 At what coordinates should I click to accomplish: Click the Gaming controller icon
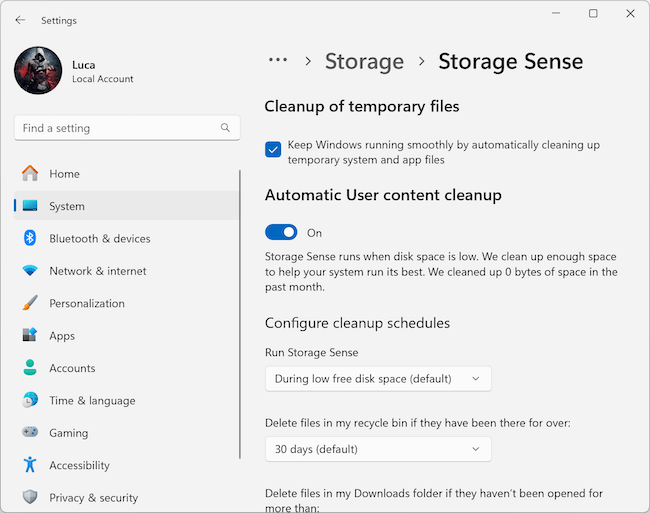point(30,432)
